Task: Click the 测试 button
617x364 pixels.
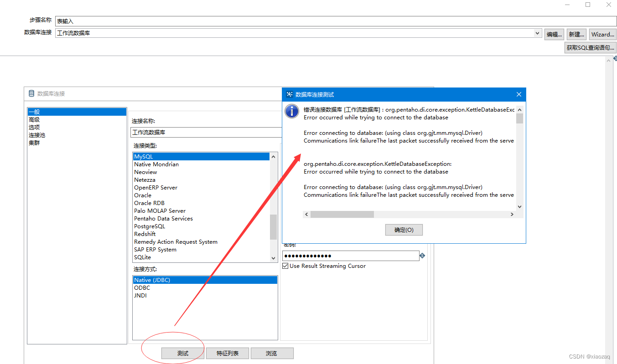Action: tap(182, 353)
